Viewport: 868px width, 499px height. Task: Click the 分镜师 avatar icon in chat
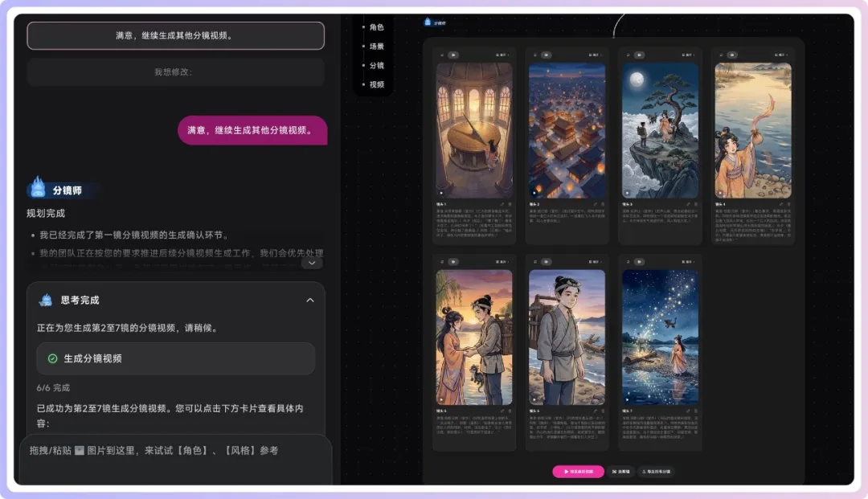coord(37,188)
